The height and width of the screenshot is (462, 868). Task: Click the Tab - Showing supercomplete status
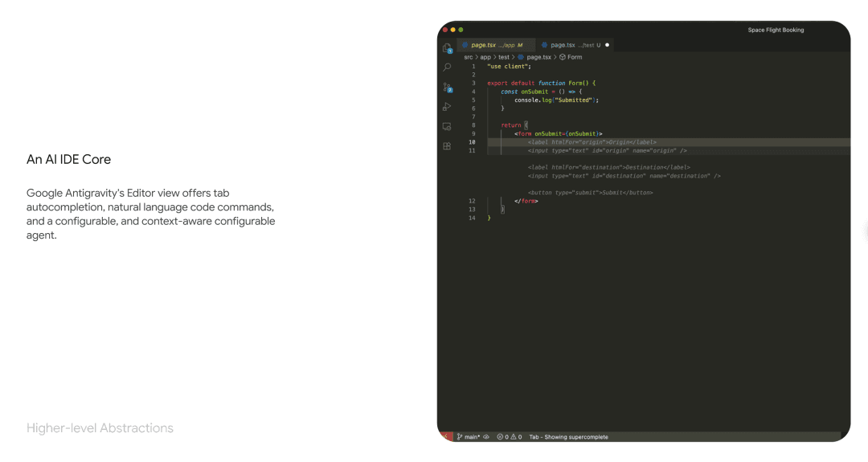click(568, 437)
